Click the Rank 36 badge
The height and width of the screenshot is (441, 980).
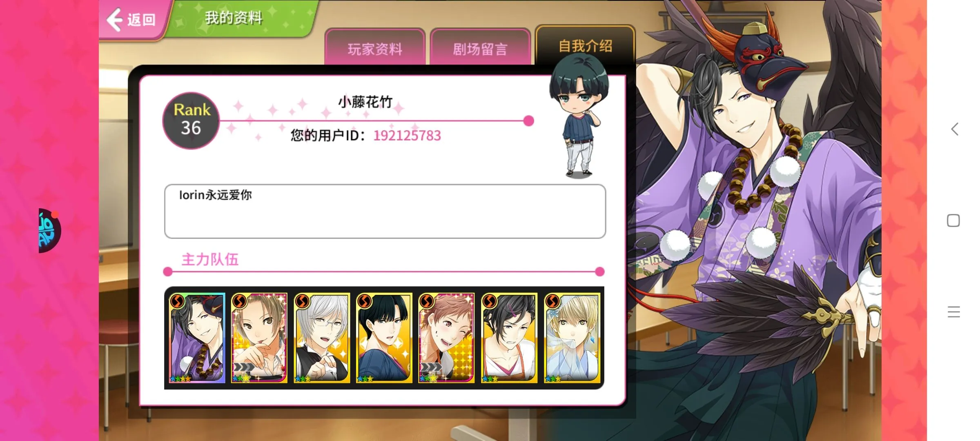pos(191,120)
